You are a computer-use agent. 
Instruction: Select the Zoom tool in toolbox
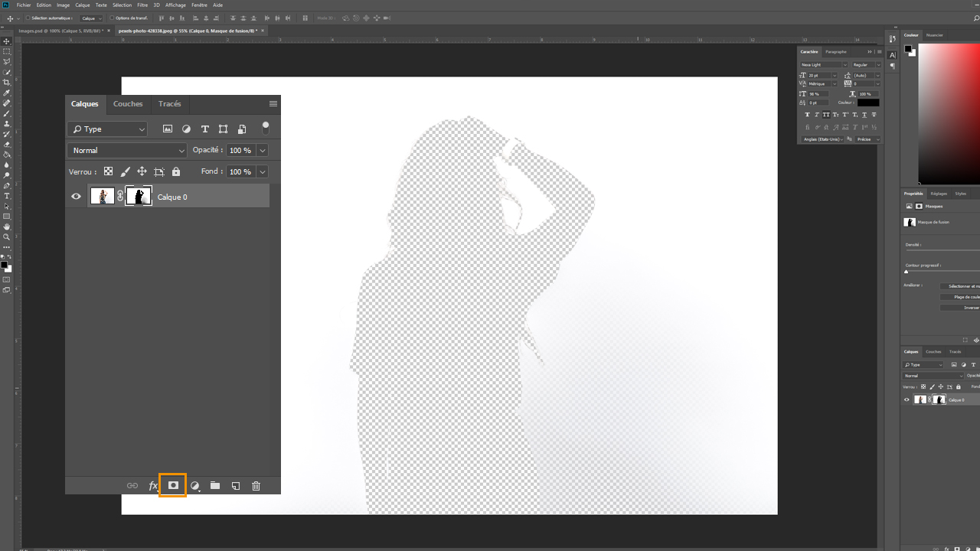[x=7, y=237]
